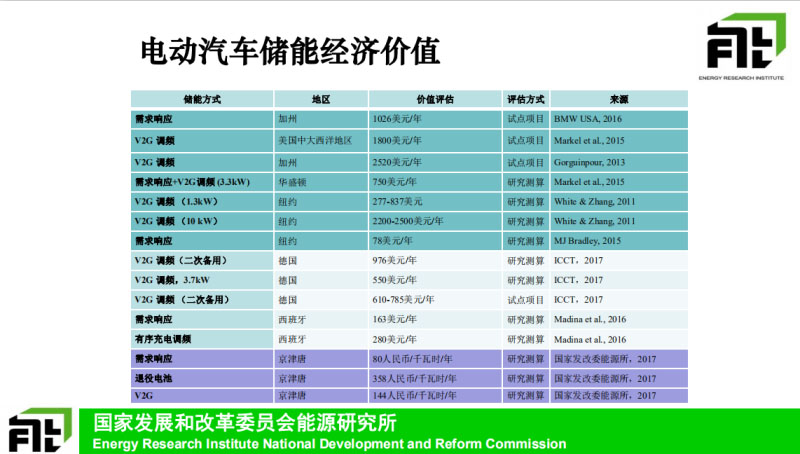The width and height of the screenshot is (800, 454).
Task: Select the 来源 column header
Action: pyautogui.click(x=618, y=100)
